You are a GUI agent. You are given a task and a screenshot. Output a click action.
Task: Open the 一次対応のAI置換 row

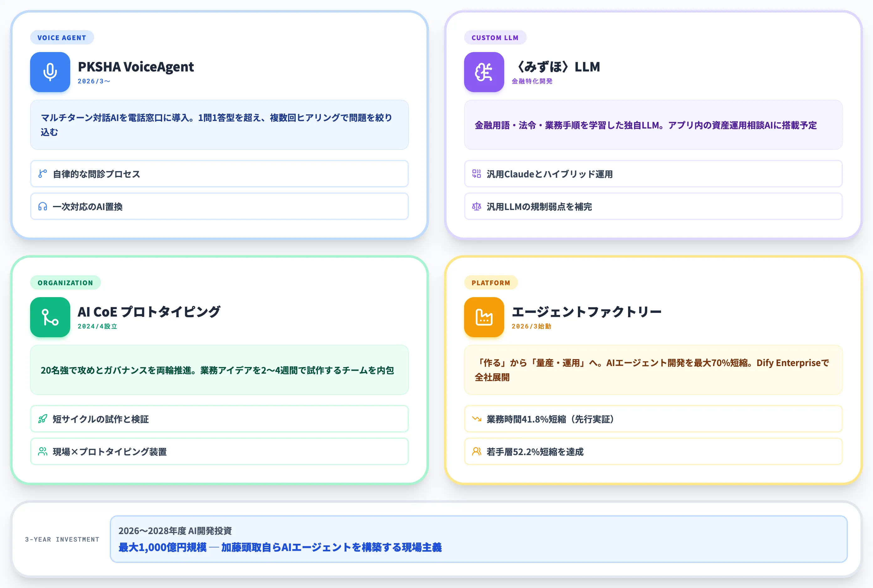[x=220, y=206]
